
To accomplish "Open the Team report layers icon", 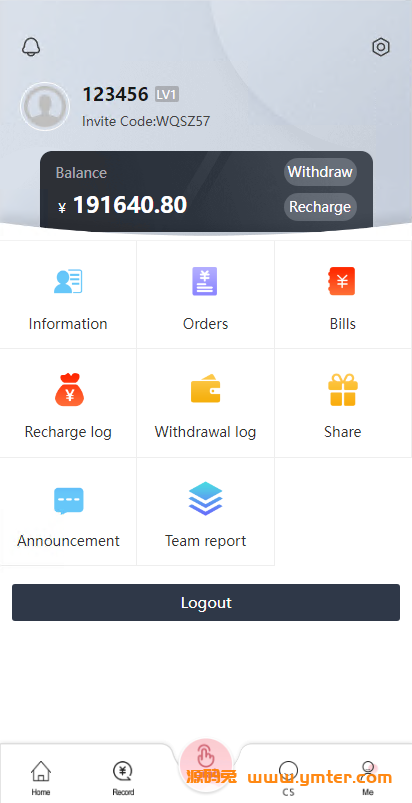I will (x=205, y=498).
